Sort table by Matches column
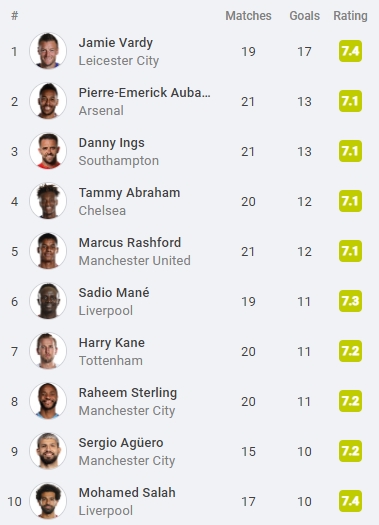Screen dimensions: 379x525 point(248,16)
